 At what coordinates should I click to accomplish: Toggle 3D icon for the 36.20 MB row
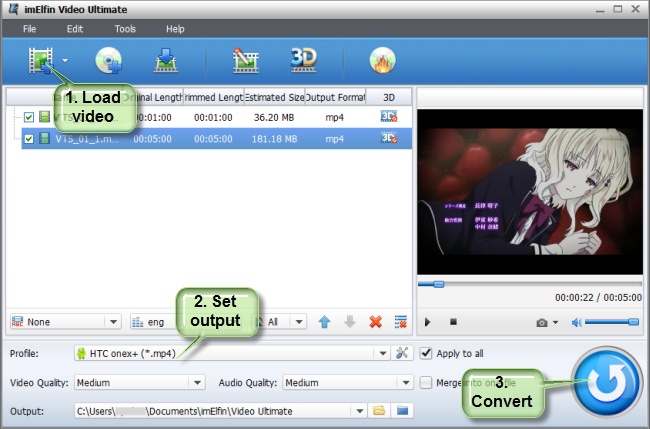pos(389,116)
